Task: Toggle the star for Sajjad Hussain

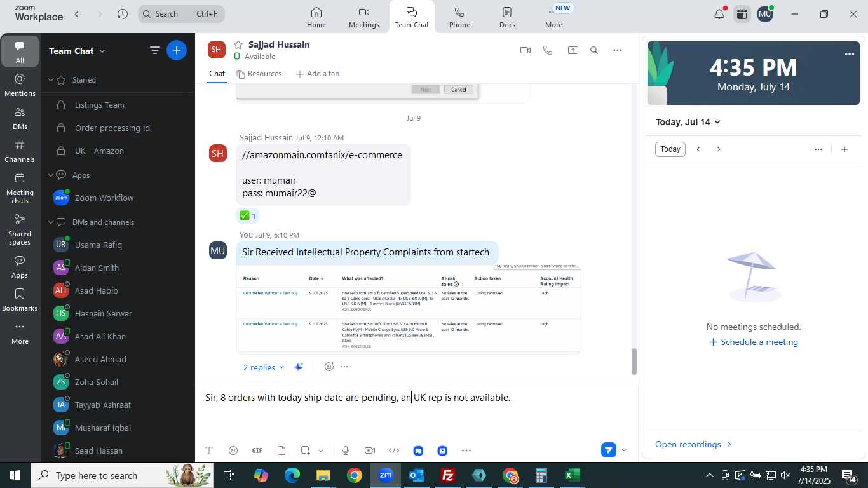Action: pyautogui.click(x=238, y=44)
